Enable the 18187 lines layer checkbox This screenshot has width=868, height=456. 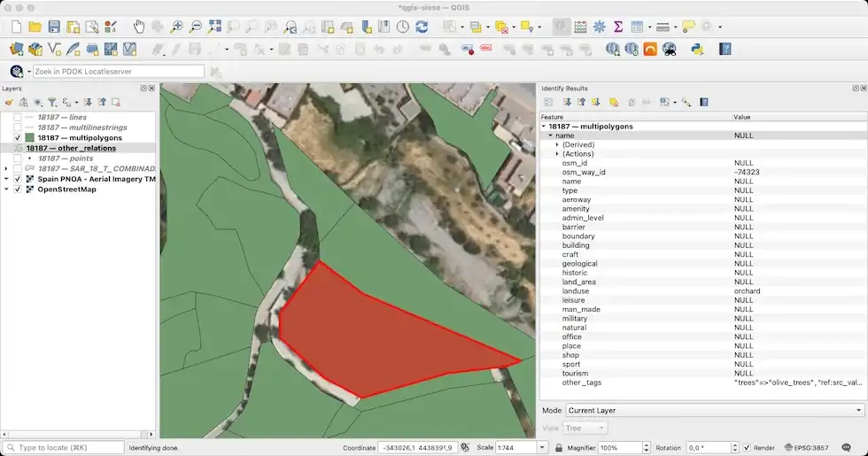tap(18, 118)
